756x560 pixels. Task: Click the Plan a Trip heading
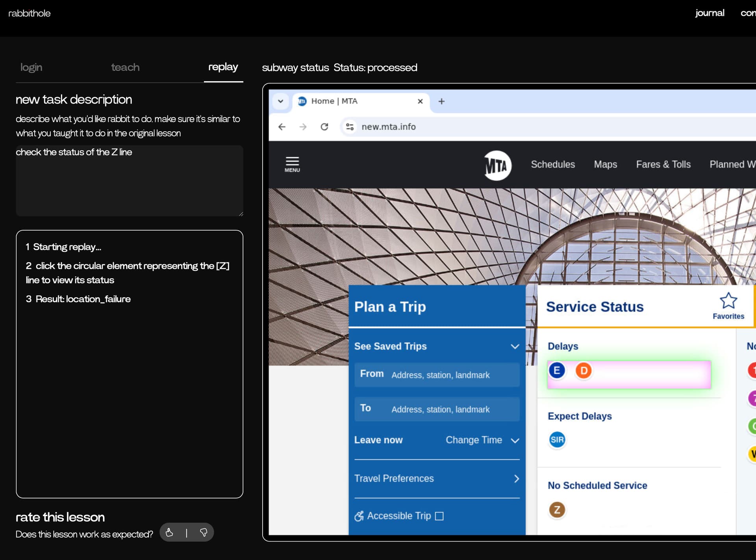(390, 307)
